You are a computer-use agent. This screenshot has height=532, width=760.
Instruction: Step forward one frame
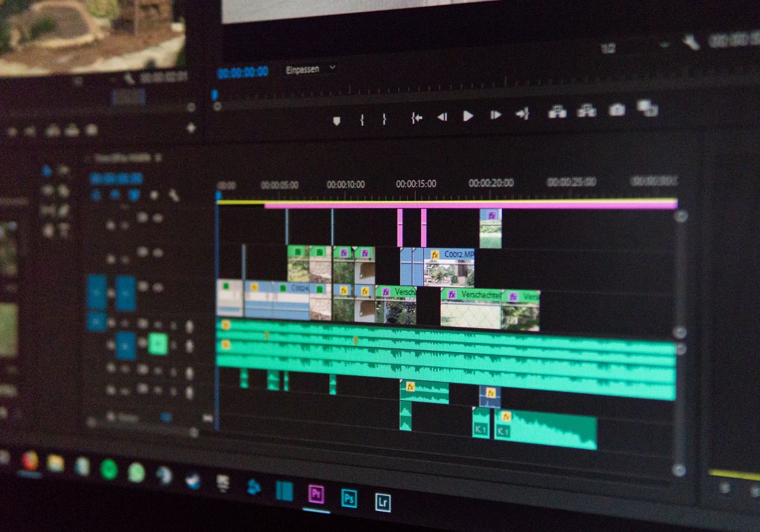pos(495,115)
